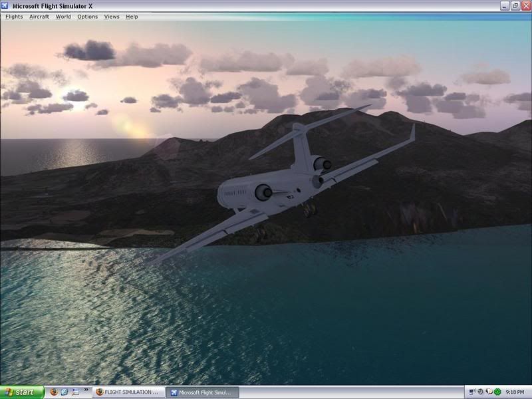
Task: Click the Views menu
Action: [112, 17]
